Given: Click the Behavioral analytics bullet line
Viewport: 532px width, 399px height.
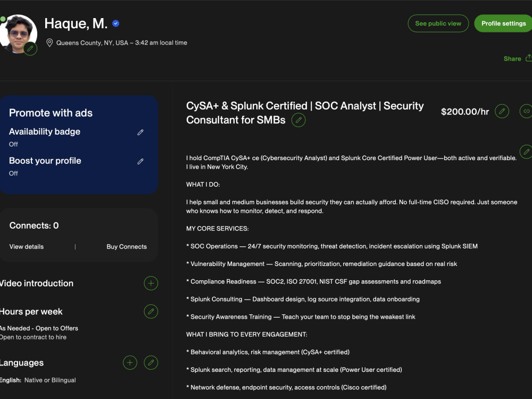Looking at the screenshot, I should [268, 352].
